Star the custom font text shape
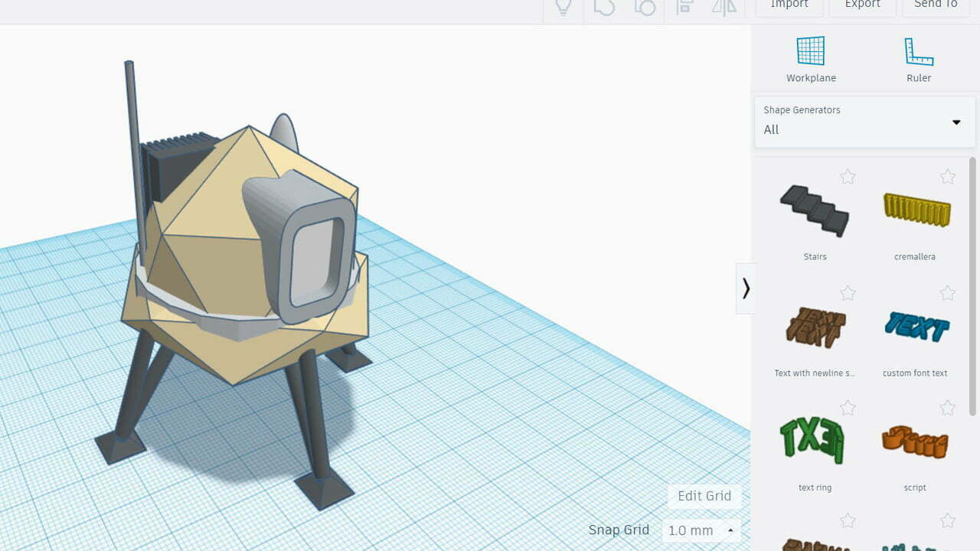 coord(948,293)
